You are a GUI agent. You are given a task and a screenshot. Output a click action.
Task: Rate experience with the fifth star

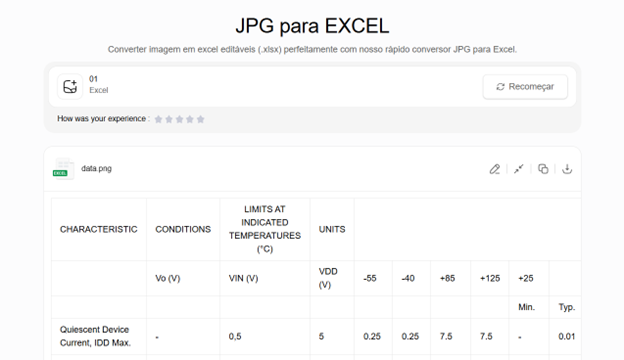pyautogui.click(x=201, y=119)
